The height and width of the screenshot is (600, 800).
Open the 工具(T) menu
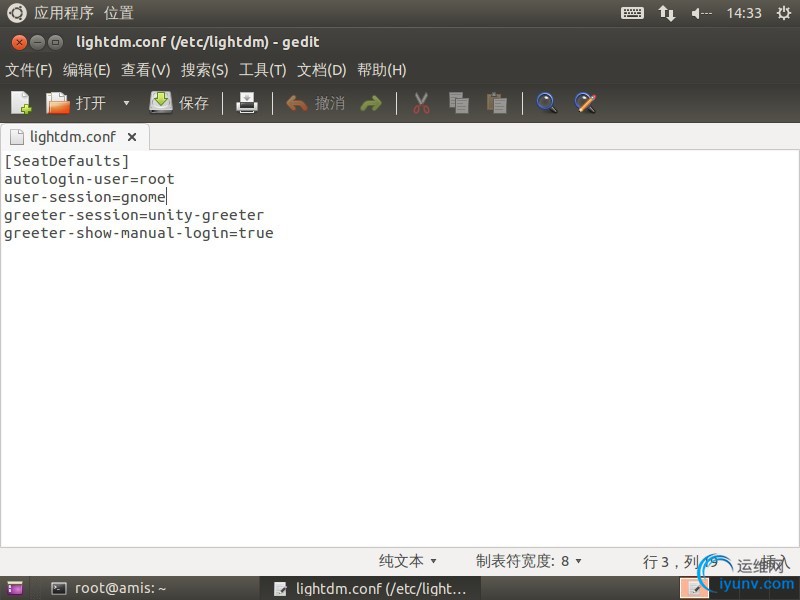tap(262, 70)
